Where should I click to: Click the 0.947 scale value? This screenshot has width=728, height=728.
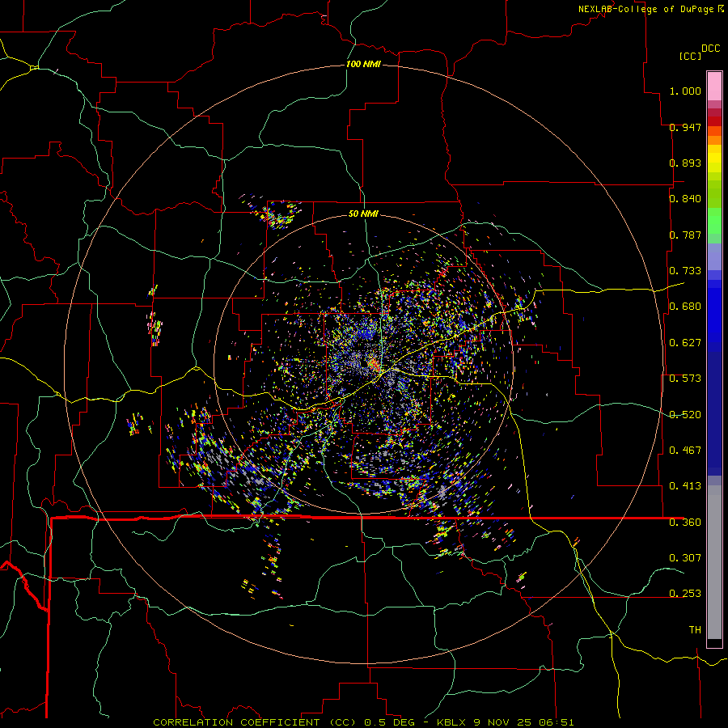point(685,127)
